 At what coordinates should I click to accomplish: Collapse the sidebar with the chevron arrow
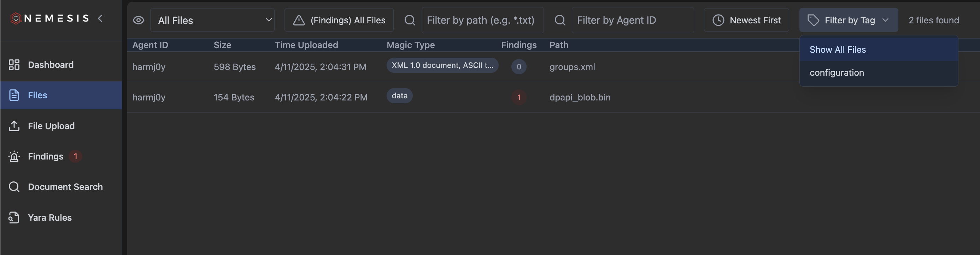[x=100, y=18]
